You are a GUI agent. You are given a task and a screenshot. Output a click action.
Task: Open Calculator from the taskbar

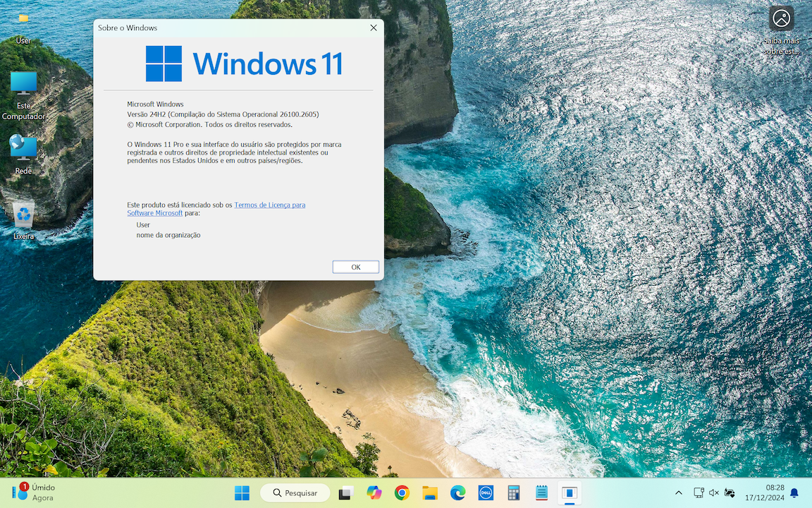click(514, 493)
